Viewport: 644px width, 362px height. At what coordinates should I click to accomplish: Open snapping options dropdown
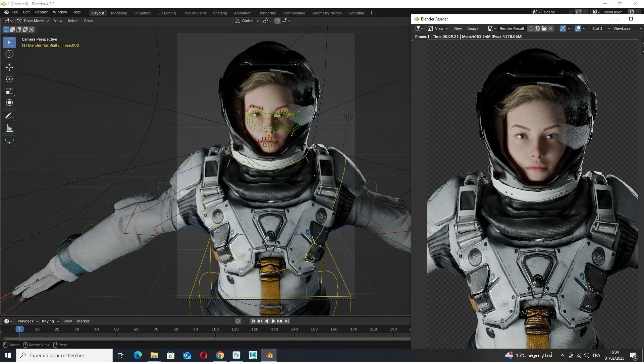tap(286, 21)
